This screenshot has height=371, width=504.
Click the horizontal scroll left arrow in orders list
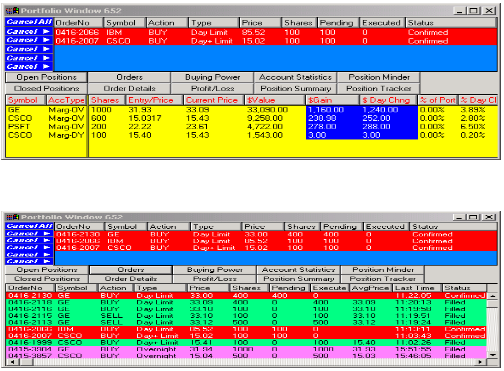(12, 362)
